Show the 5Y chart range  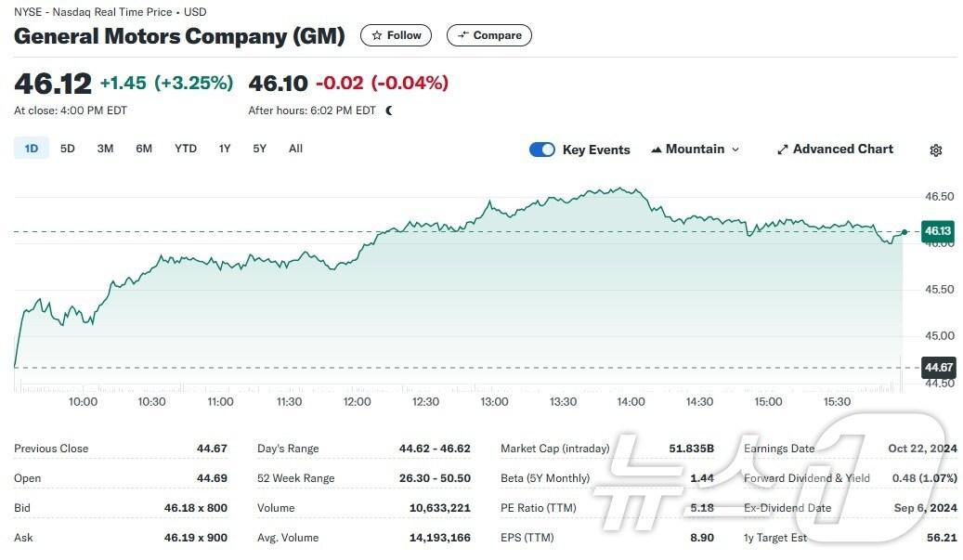pos(260,149)
